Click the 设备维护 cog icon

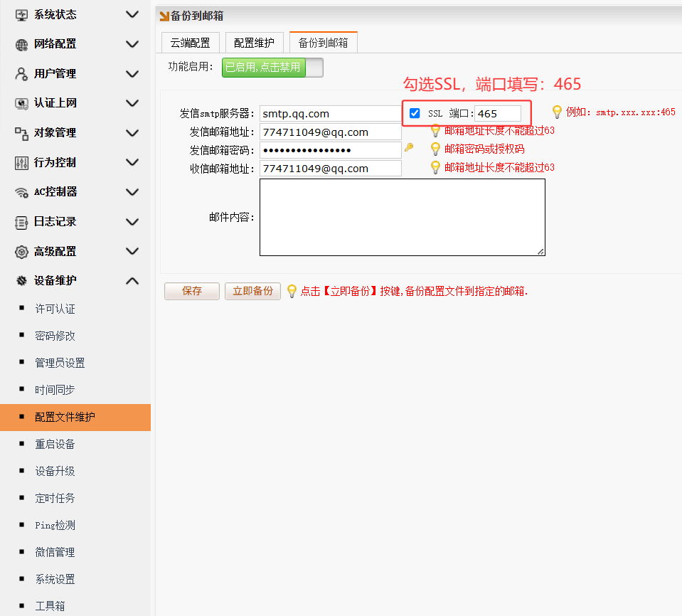click(21, 280)
